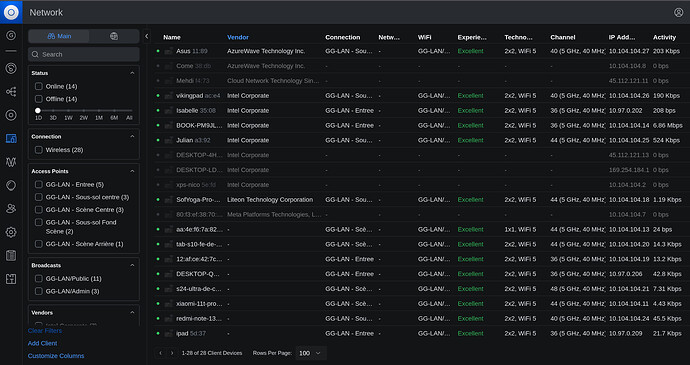Viewport: 690px width, 365px height.
Task: Click the search magnifier icon
Action: 35,55
